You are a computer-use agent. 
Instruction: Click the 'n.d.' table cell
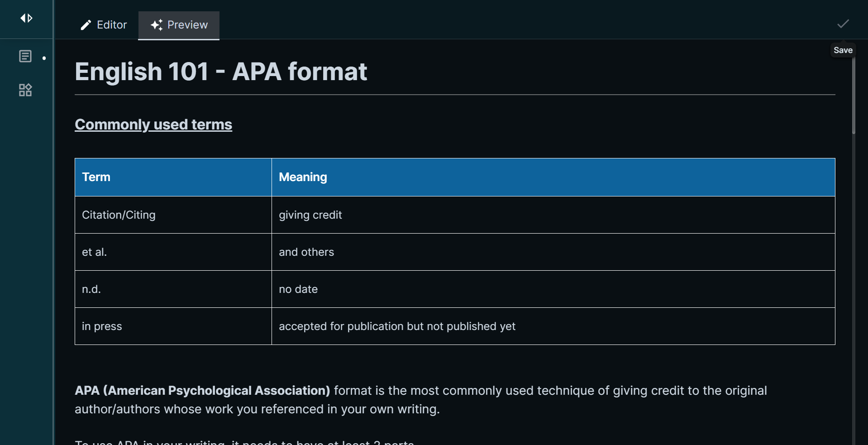point(173,289)
